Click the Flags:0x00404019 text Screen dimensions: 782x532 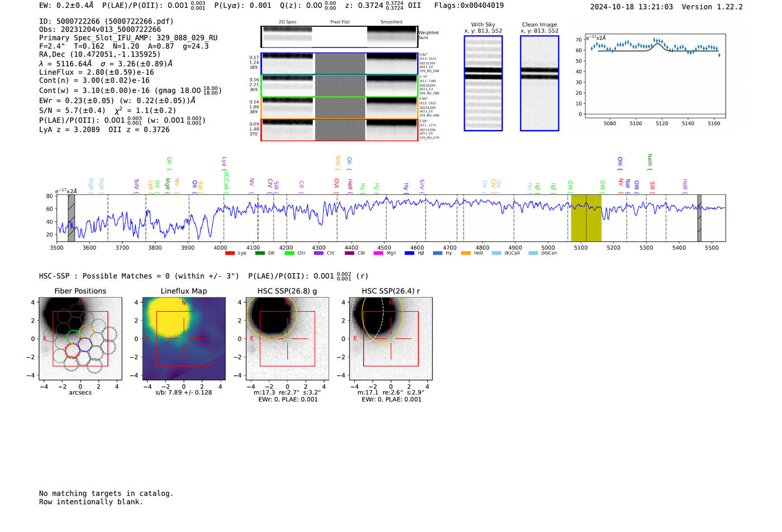[x=469, y=5]
